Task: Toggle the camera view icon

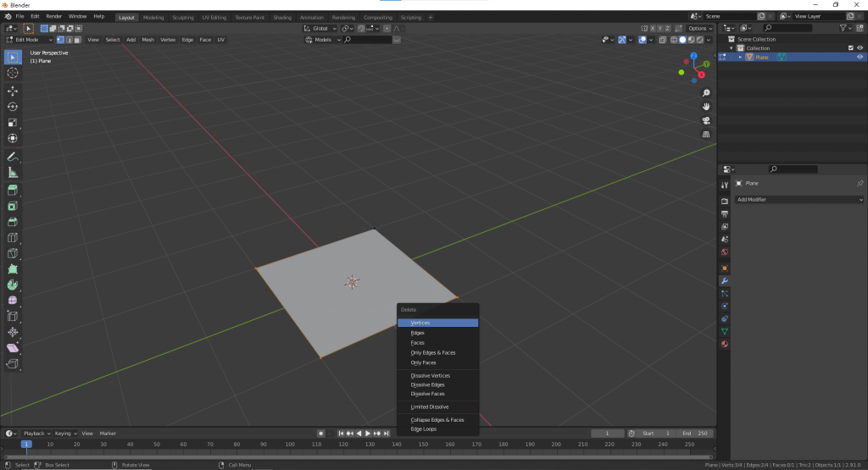Action: (x=706, y=120)
